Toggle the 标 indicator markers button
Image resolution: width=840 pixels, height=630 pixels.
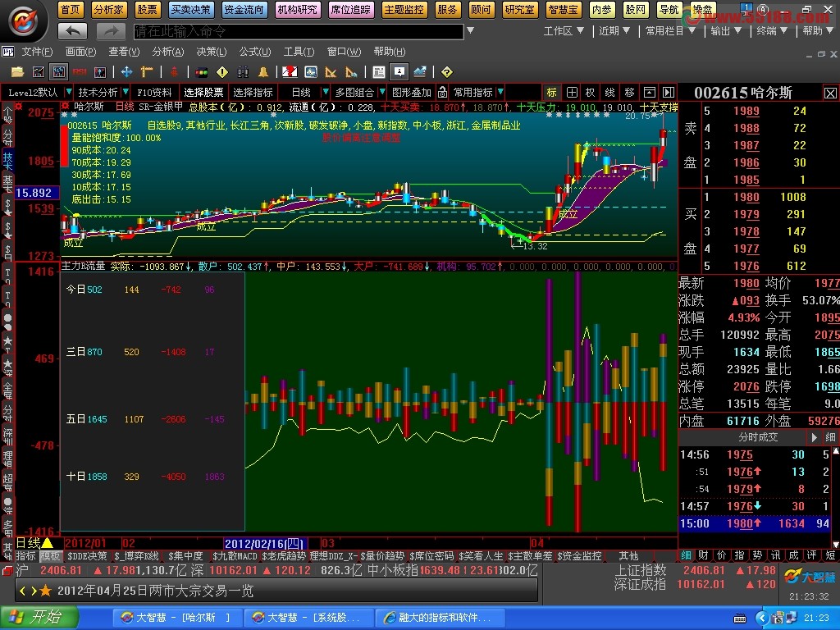tap(552, 92)
